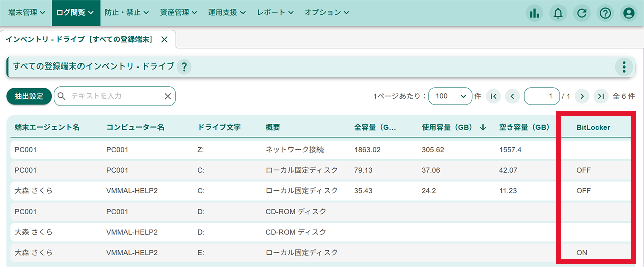This screenshot has height=267, width=644.
Task: Open the user account icon
Action: (629, 13)
